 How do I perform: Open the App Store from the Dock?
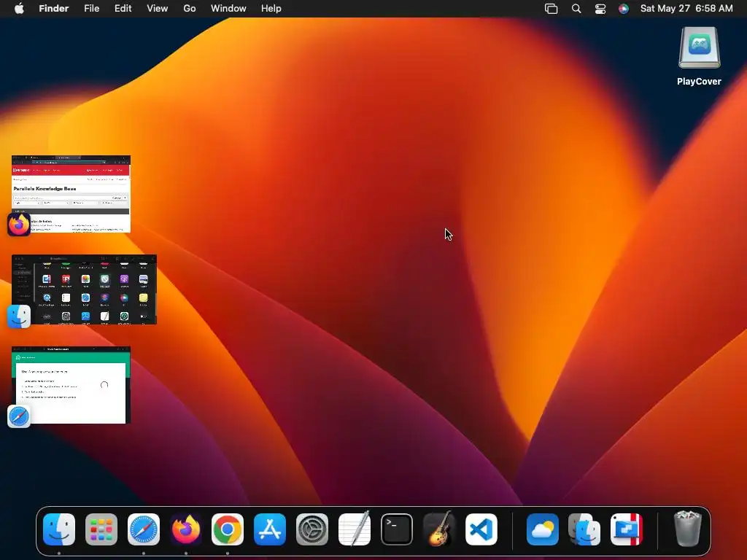click(x=270, y=529)
